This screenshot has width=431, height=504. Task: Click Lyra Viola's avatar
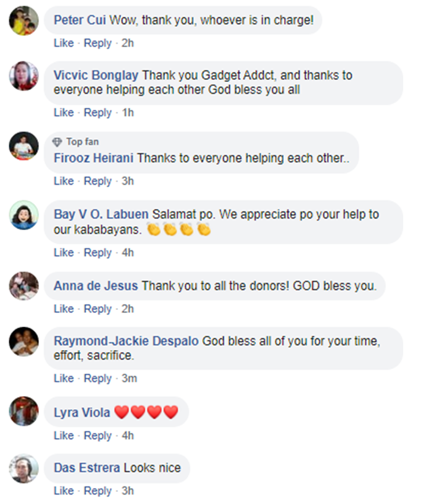pos(24,411)
